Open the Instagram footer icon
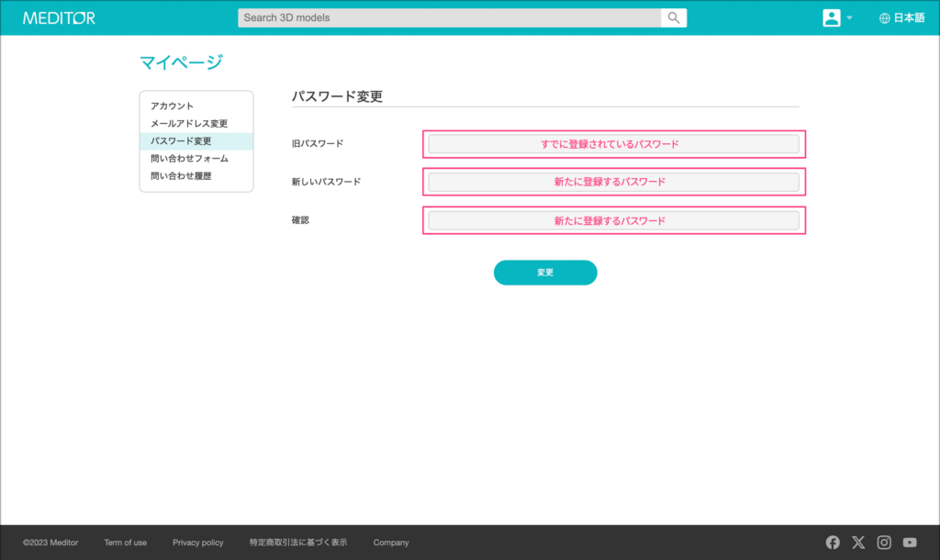 (x=884, y=543)
